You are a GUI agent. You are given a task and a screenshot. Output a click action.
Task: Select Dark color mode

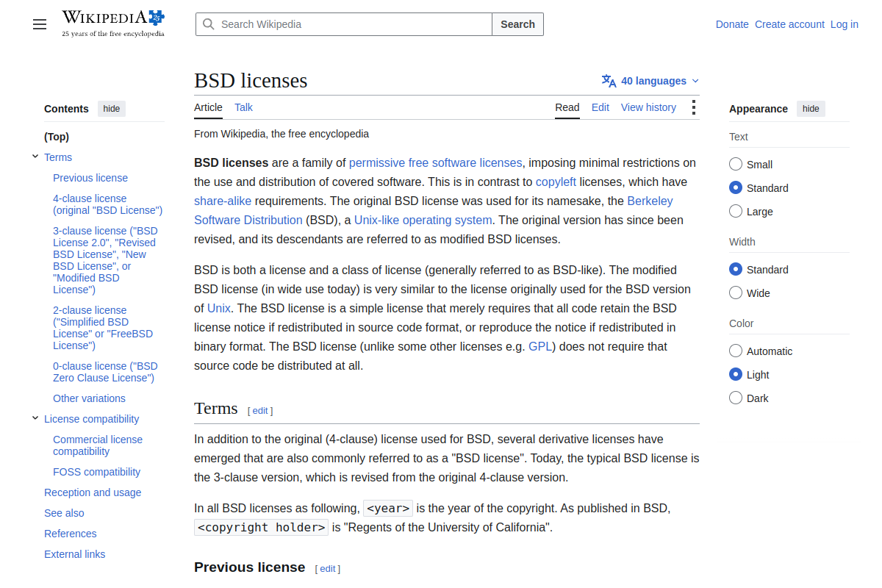[736, 398]
